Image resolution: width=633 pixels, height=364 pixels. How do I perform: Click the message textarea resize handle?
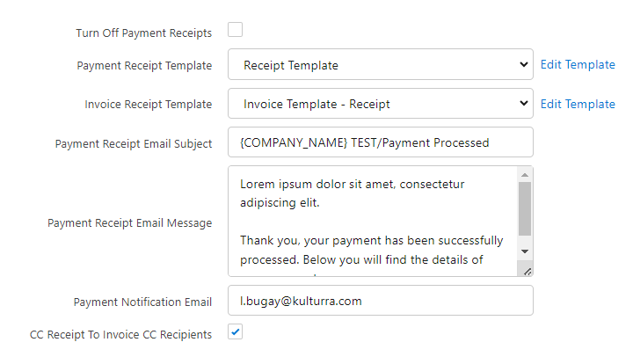tap(527, 272)
